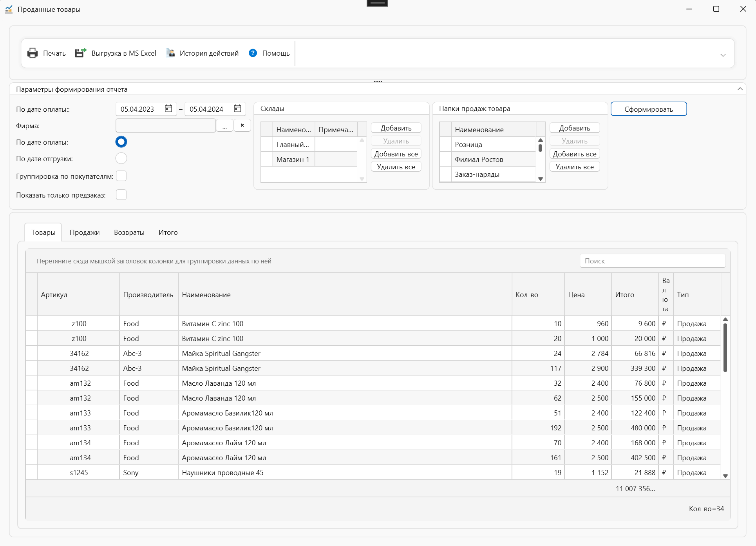
Task: Click the results vertical scrollbar thumb
Action: [725, 347]
